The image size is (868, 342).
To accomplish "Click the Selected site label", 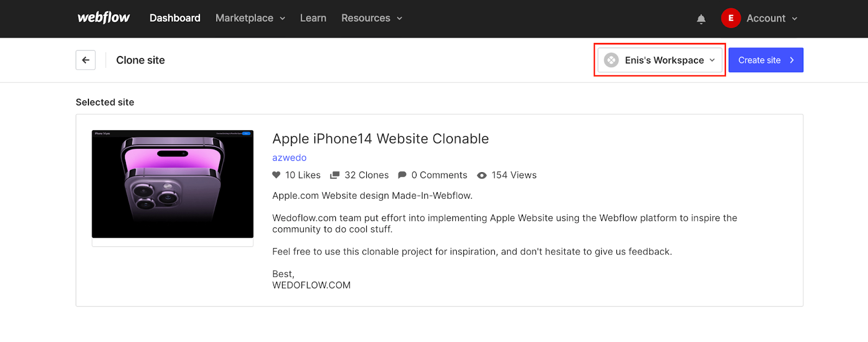I will (105, 102).
